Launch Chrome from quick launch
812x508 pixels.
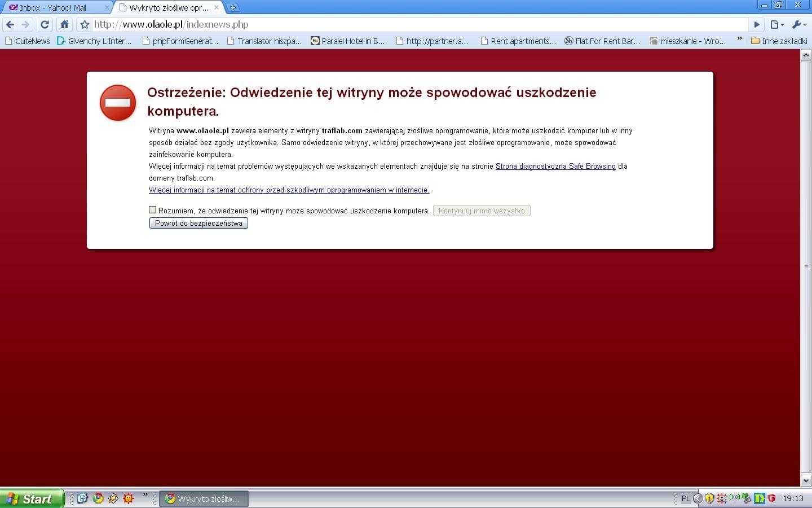(x=98, y=498)
